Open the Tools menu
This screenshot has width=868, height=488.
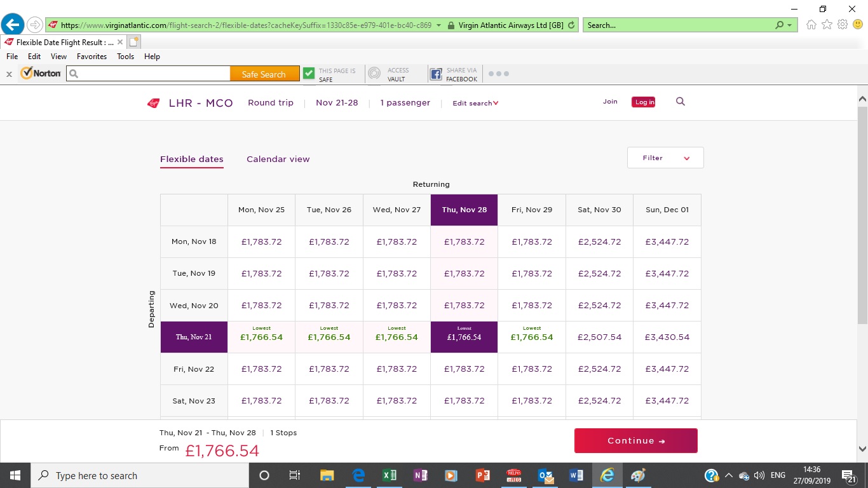pos(125,57)
